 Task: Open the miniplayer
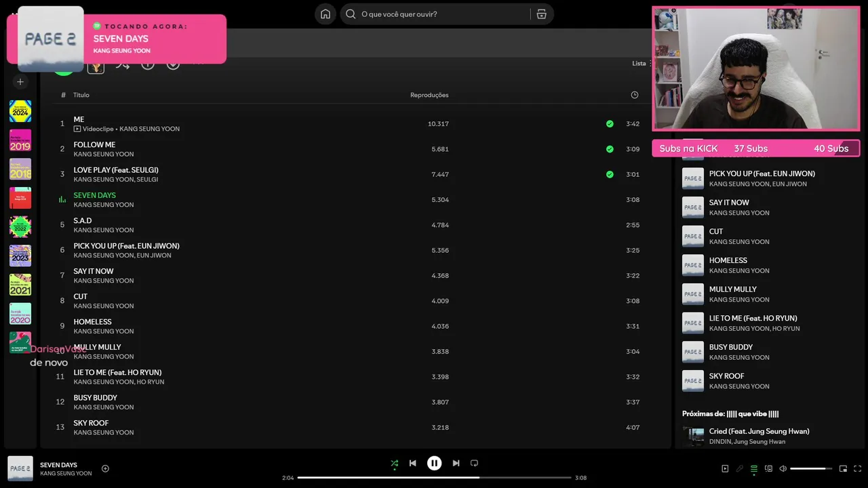(843, 468)
